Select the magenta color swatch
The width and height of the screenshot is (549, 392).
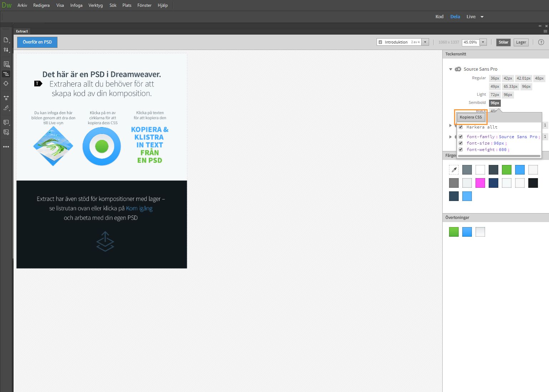tap(480, 183)
